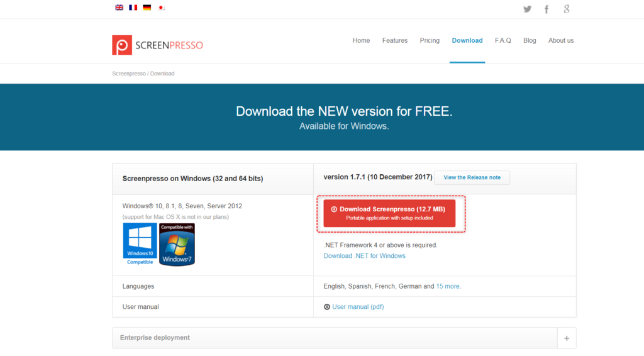Open the Pricing page

pos(430,41)
